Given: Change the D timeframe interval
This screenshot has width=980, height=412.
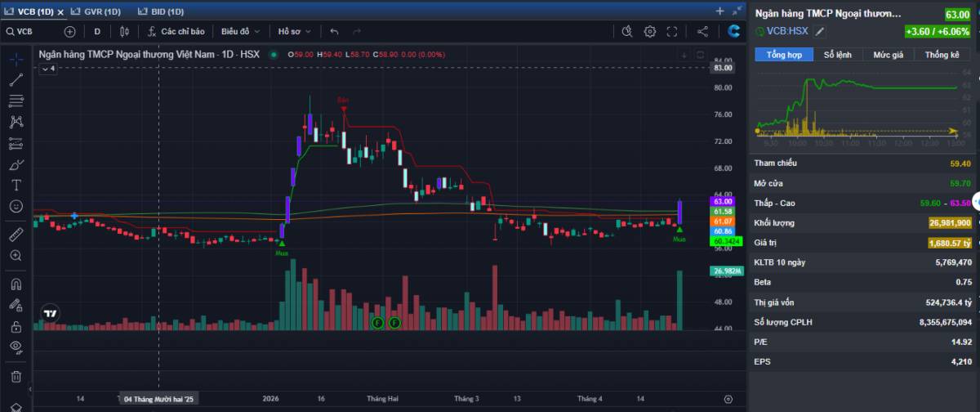Looking at the screenshot, I should [x=97, y=31].
